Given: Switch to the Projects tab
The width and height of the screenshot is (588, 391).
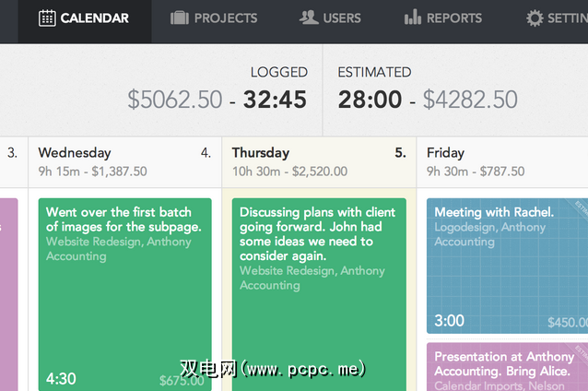Looking at the screenshot, I should point(215,18).
